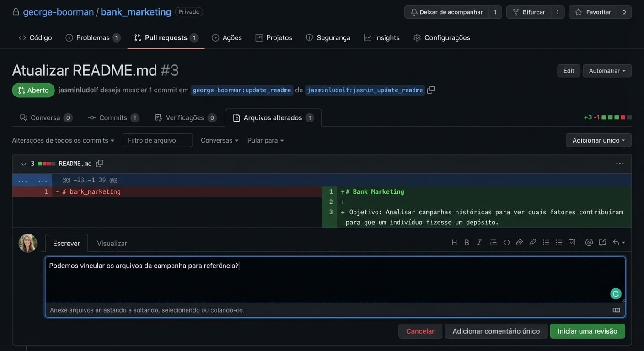Open the Conversas dropdown
The height and width of the screenshot is (351, 644).
(x=220, y=140)
